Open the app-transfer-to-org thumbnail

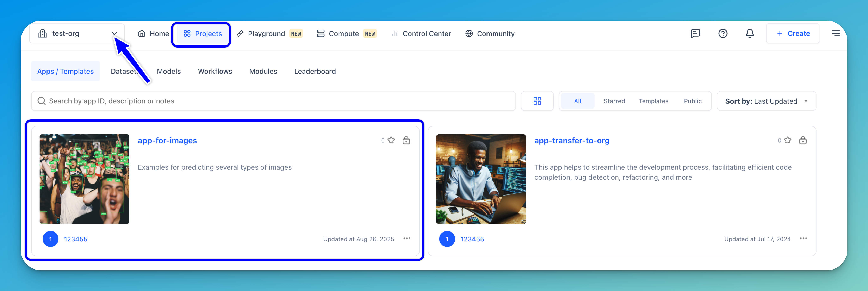(x=481, y=179)
